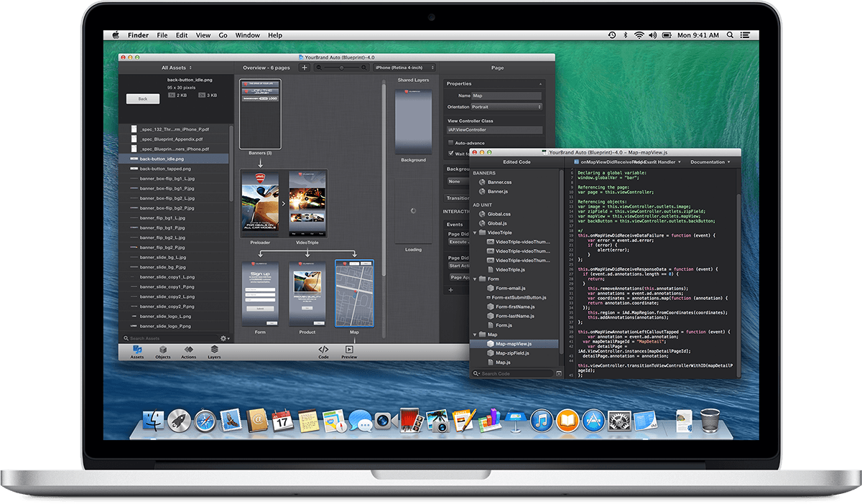Select banner_slide_logo_P.png asset

174,326
